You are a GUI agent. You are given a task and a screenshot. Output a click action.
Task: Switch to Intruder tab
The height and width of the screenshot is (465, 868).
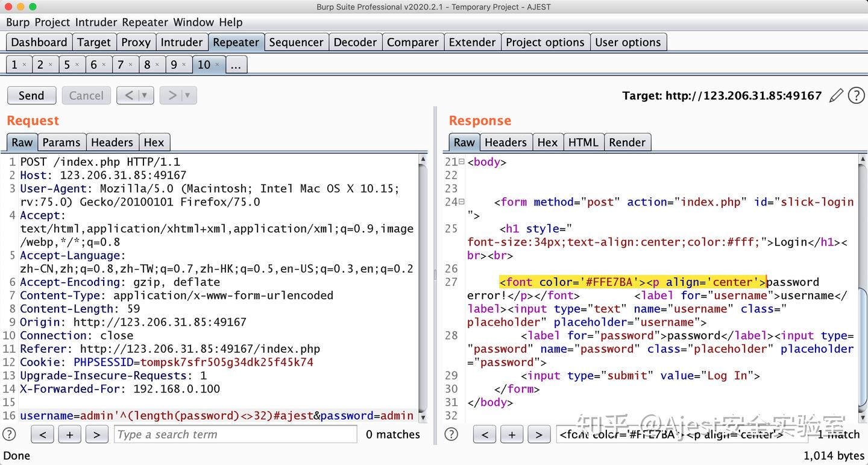pyautogui.click(x=181, y=42)
